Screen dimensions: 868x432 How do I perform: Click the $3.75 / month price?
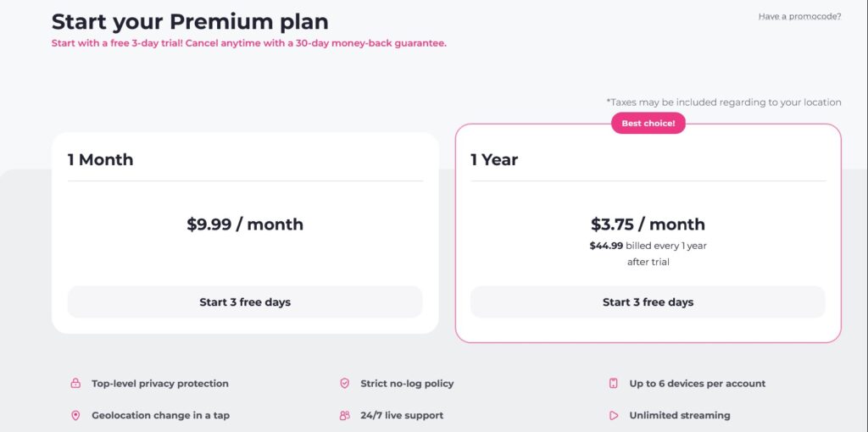click(x=648, y=224)
